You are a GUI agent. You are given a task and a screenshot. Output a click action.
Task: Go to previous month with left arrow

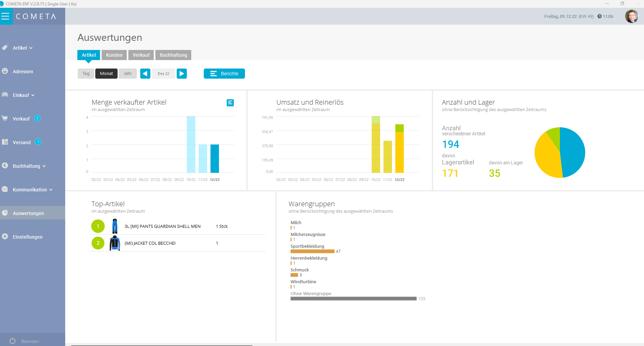pos(145,74)
